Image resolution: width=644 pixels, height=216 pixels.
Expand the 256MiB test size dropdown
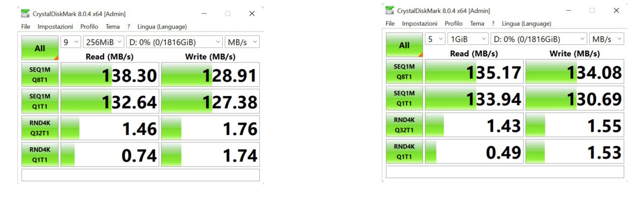click(x=104, y=42)
